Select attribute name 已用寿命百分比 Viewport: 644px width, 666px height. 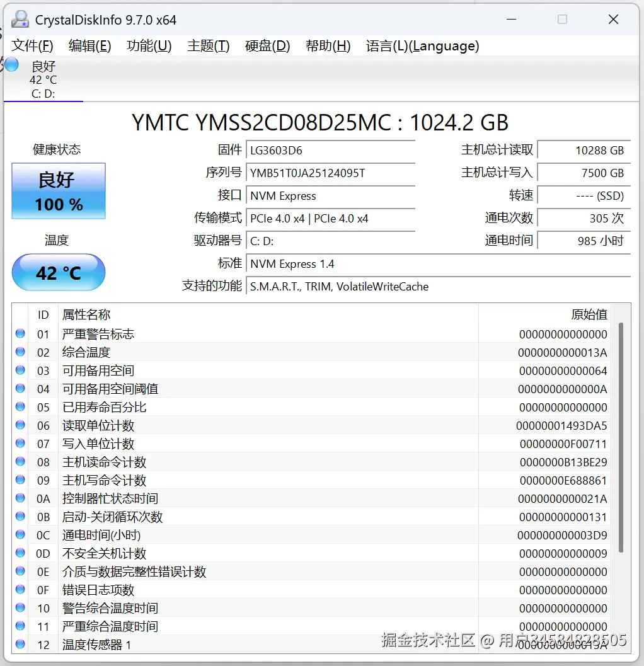coord(104,407)
